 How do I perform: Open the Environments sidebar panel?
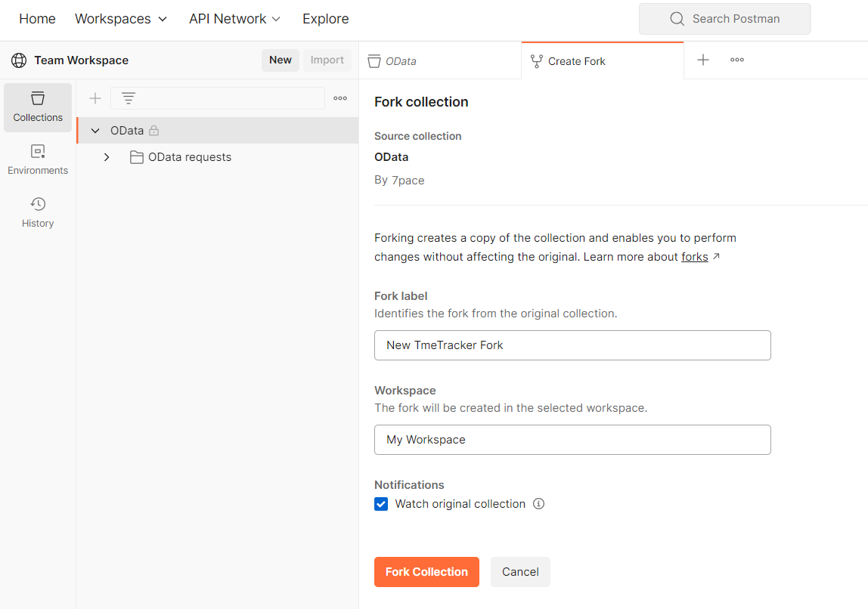38,160
